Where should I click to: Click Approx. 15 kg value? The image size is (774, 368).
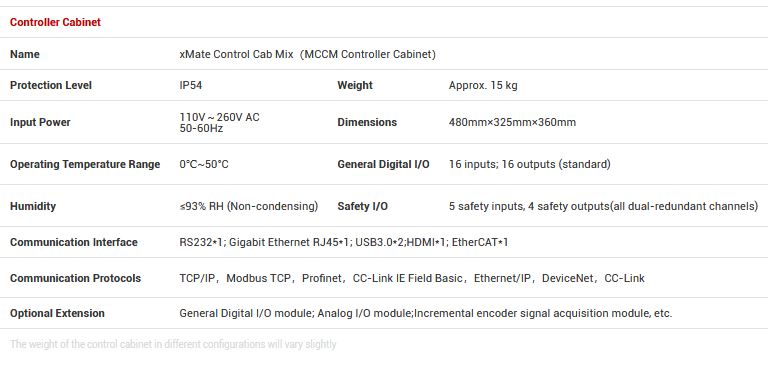pos(483,85)
